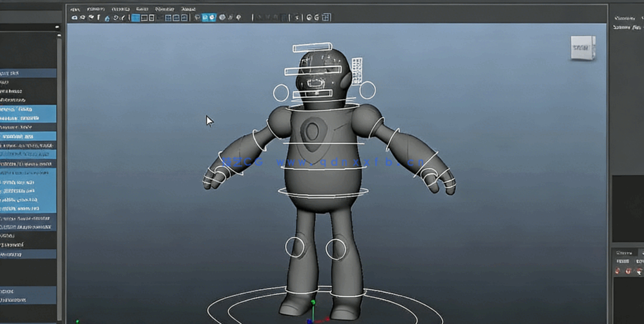Click the vertical scrollbar of the left list panel
Image resolution: width=644 pixels, height=324 pixels.
pyautogui.click(x=59, y=161)
